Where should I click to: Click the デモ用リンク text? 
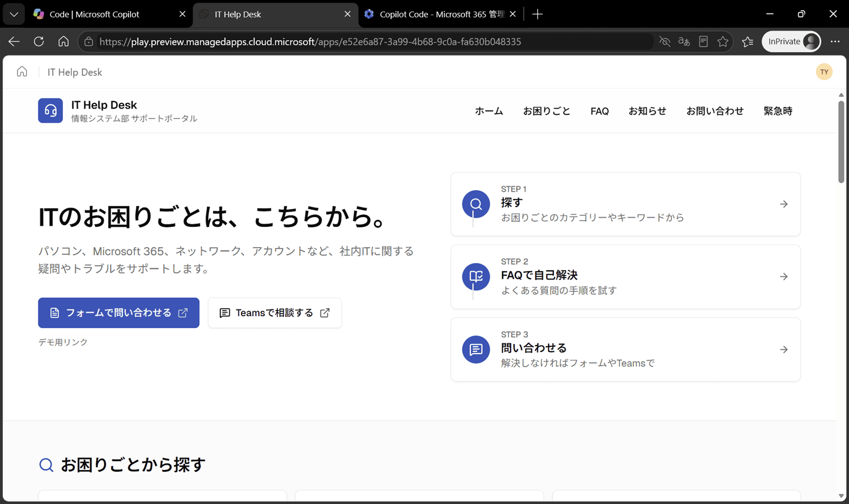tap(63, 342)
